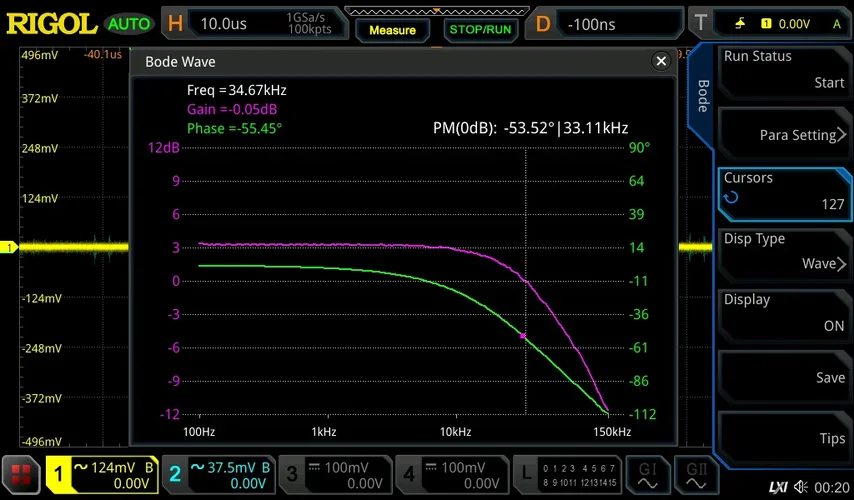Open the delay D -100ns setting
This screenshot has height=500, width=854.
click(x=605, y=23)
